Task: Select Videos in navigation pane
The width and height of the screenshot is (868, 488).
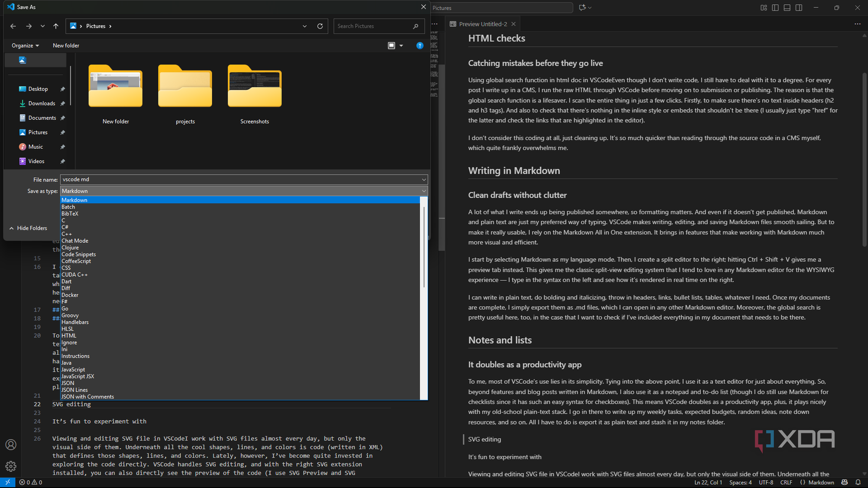Action: point(36,161)
